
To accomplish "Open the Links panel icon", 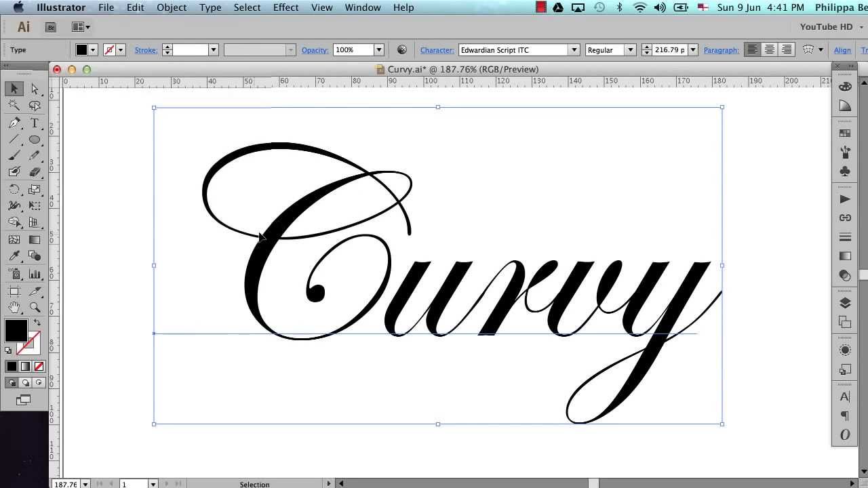I will (845, 218).
